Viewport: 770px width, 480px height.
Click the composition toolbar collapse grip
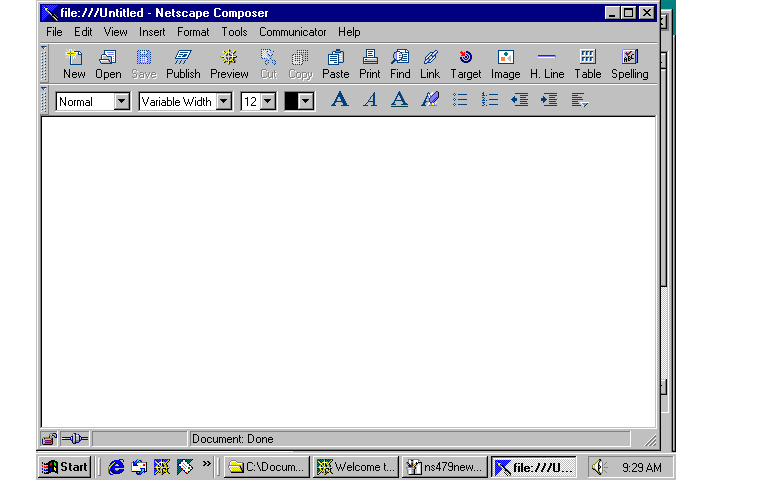tap(44, 63)
